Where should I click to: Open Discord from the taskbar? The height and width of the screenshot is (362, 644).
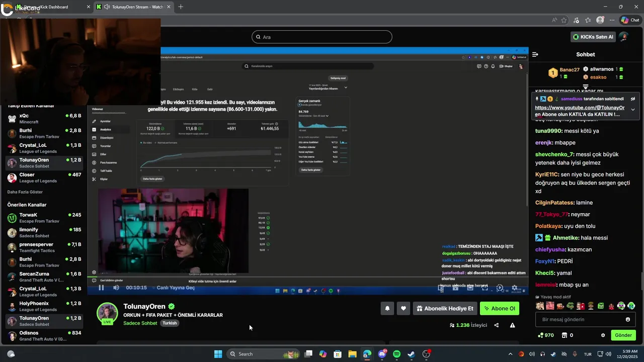pos(382,354)
